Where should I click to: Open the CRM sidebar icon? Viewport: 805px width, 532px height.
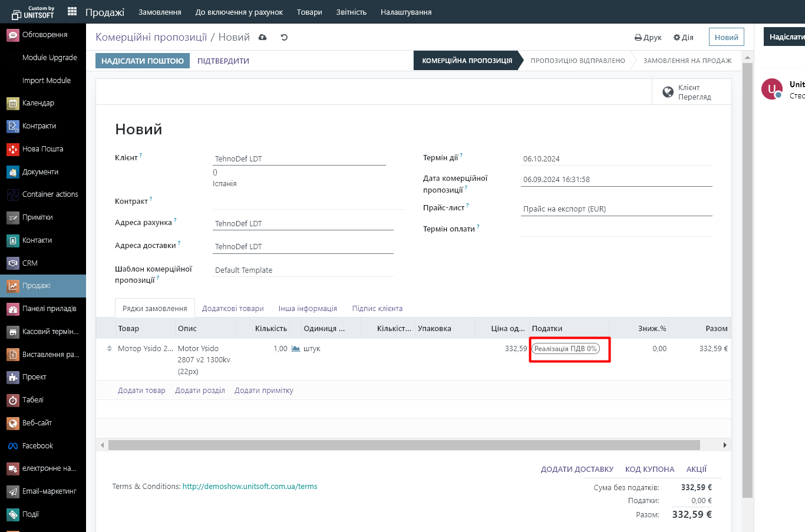(13, 263)
